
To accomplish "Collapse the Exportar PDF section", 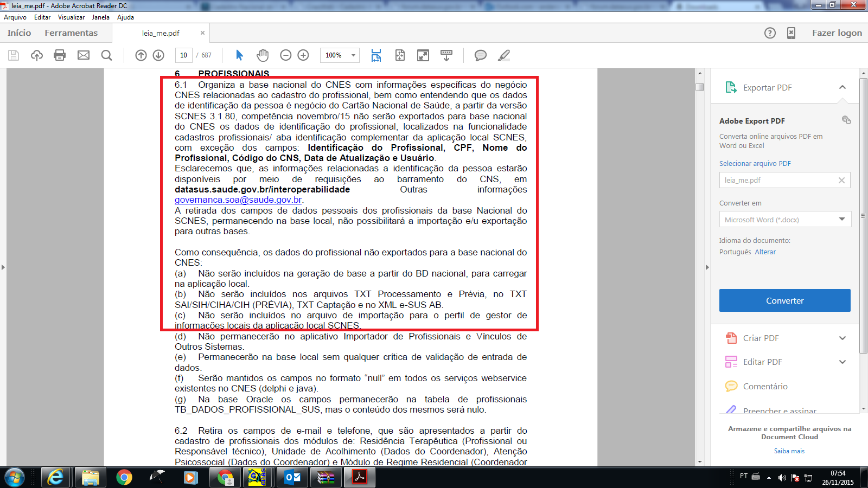I will (843, 87).
